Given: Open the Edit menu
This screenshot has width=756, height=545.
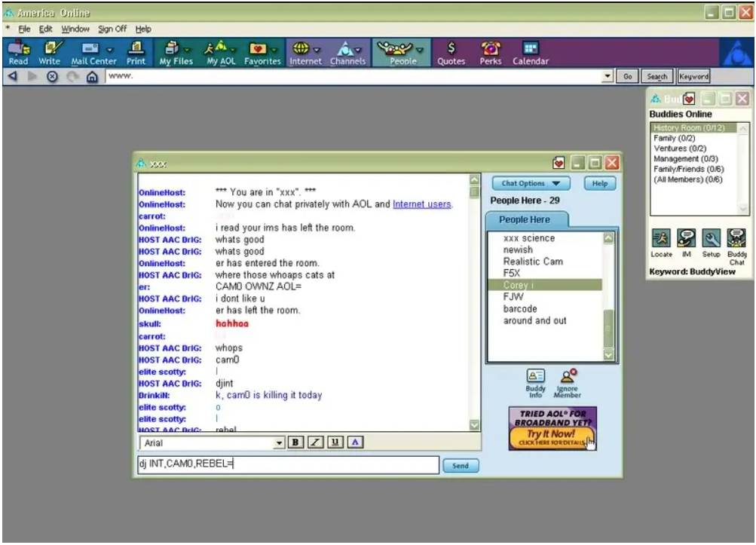Looking at the screenshot, I should (46, 29).
